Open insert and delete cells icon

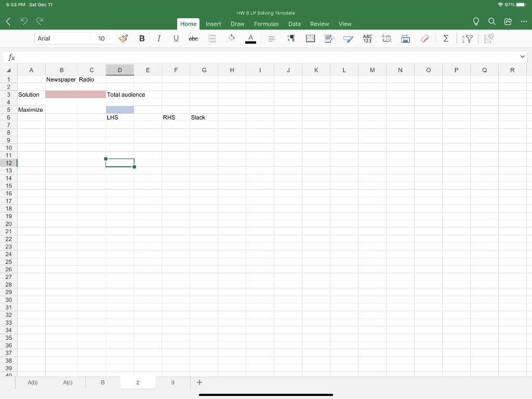coord(387,38)
